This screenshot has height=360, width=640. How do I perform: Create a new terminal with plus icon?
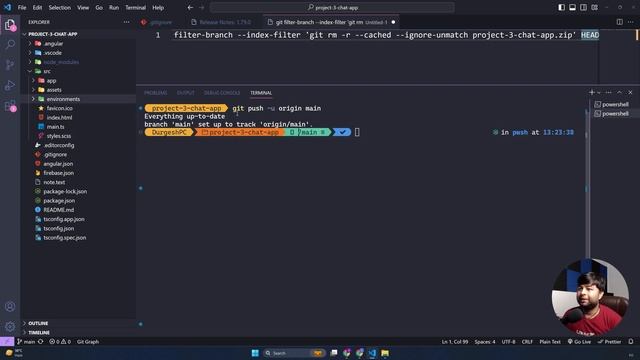591,93
